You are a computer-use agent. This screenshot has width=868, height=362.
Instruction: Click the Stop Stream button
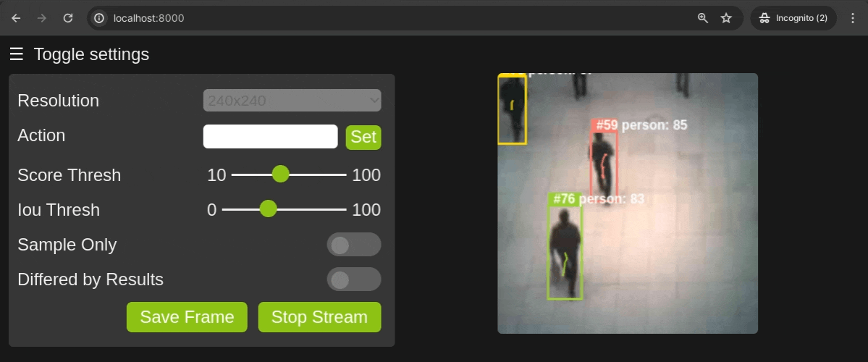pos(319,317)
